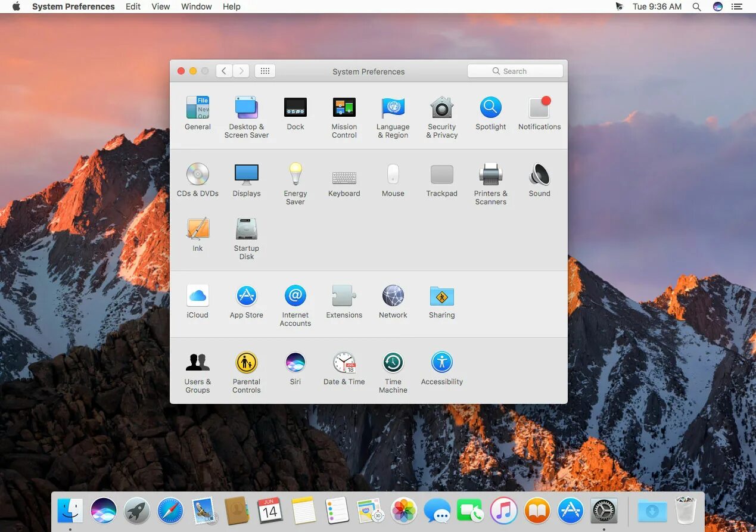The width and height of the screenshot is (756, 532).
Task: Open Launchpad from the Dock
Action: pyautogui.click(x=137, y=511)
